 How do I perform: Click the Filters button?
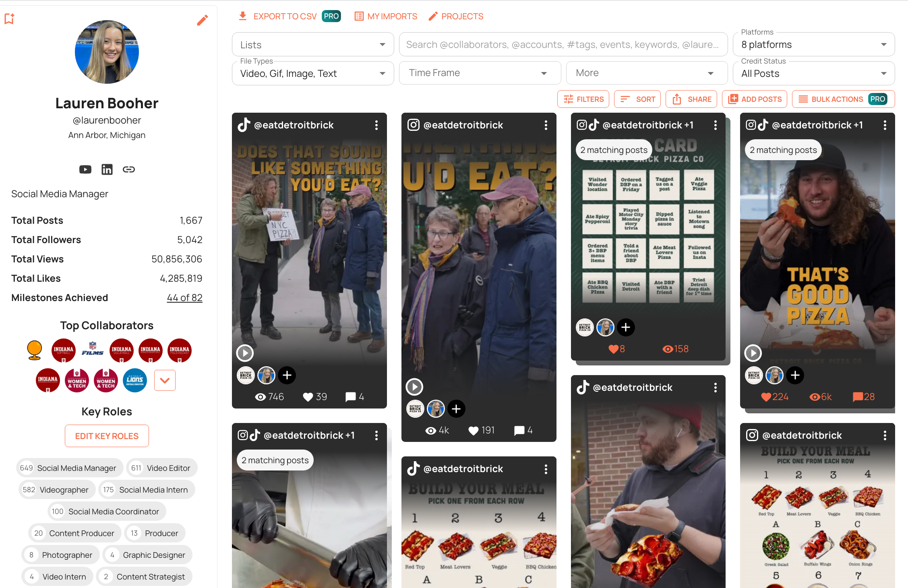pyautogui.click(x=583, y=99)
